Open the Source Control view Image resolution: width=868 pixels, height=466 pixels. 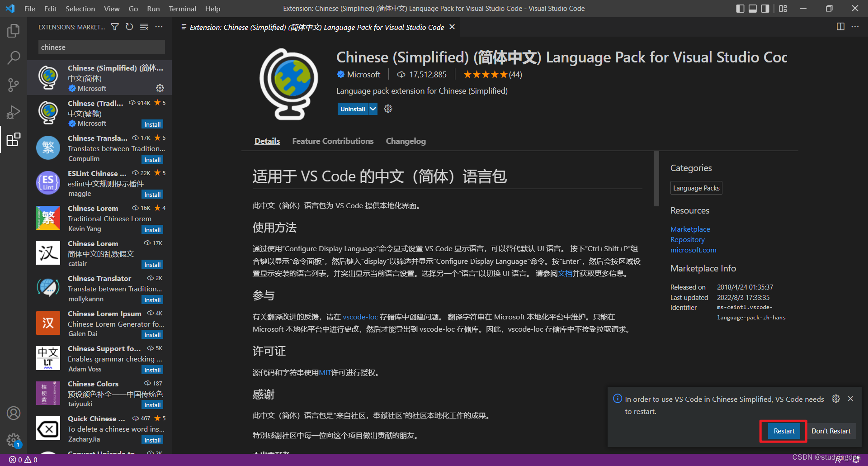(x=14, y=85)
